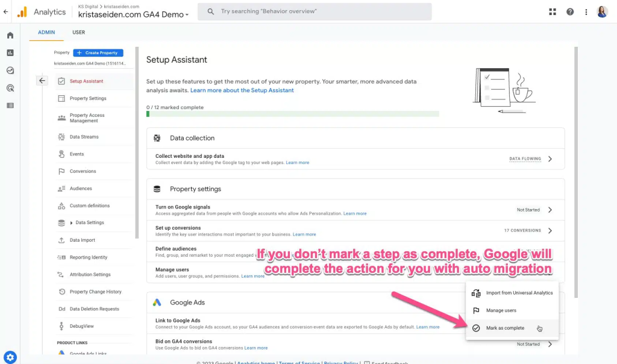This screenshot has width=617, height=364.
Task: Open Reports icon in left navigation rail
Action: [x=10, y=53]
